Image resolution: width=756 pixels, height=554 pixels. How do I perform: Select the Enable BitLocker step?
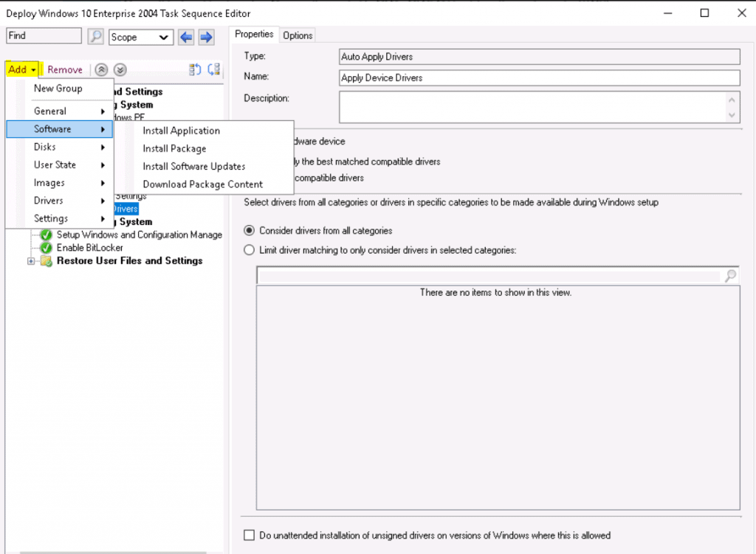pos(89,248)
